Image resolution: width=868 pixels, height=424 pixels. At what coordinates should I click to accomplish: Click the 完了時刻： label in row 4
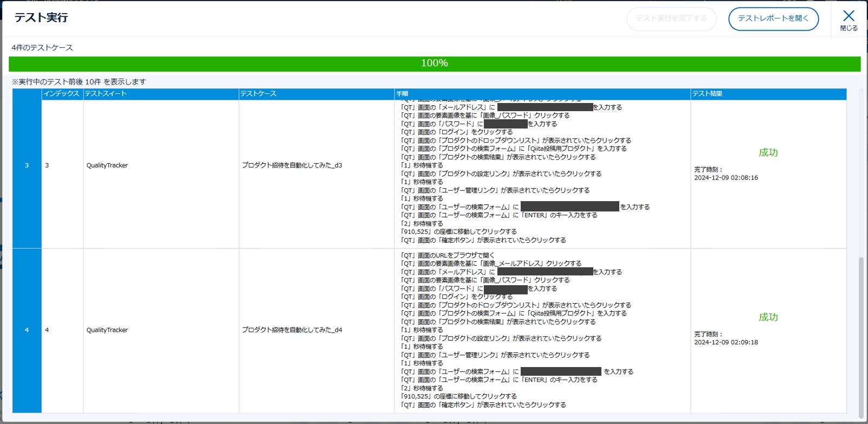coord(708,335)
